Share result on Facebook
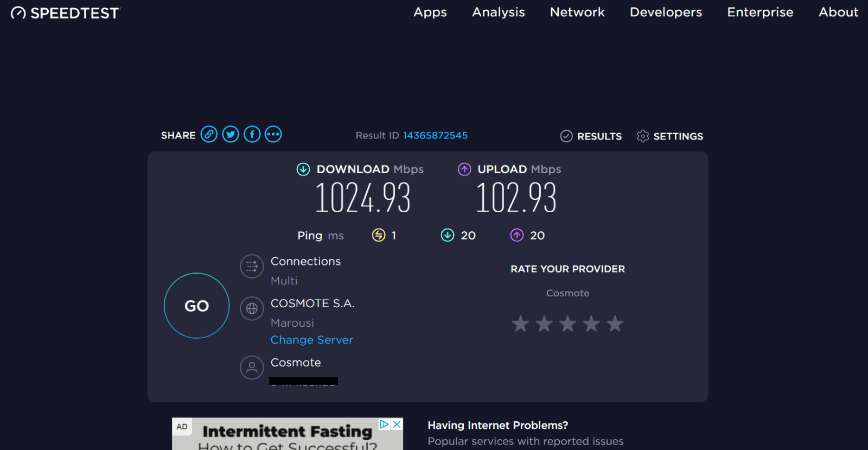 pos(252,134)
